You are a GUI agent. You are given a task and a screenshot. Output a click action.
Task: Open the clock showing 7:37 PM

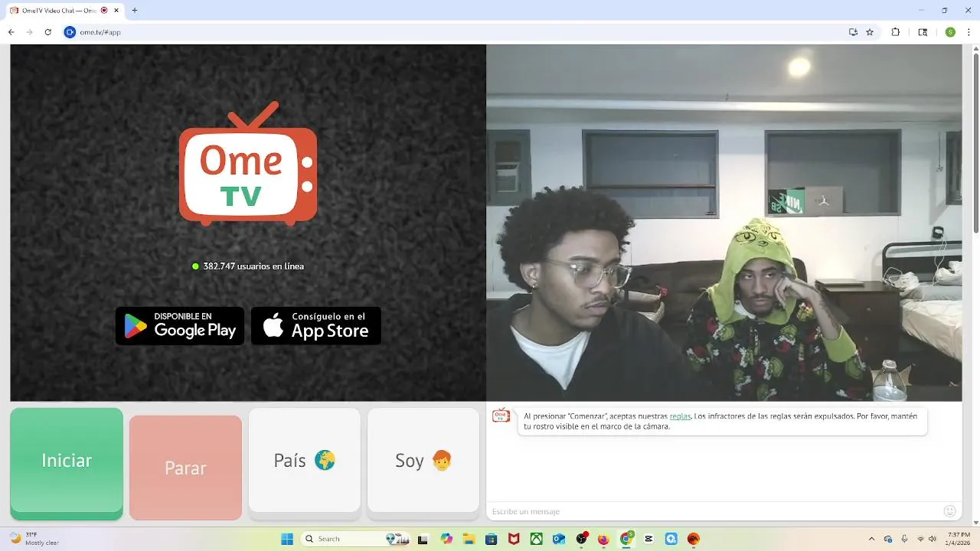coord(959,539)
